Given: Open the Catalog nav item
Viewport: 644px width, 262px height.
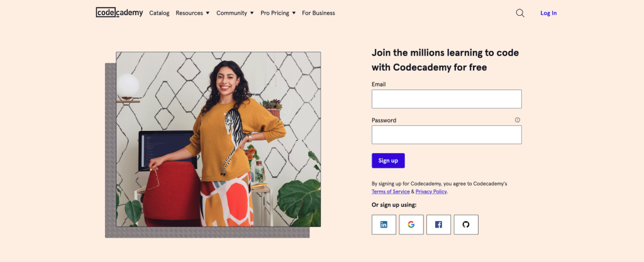Looking at the screenshot, I should point(159,13).
